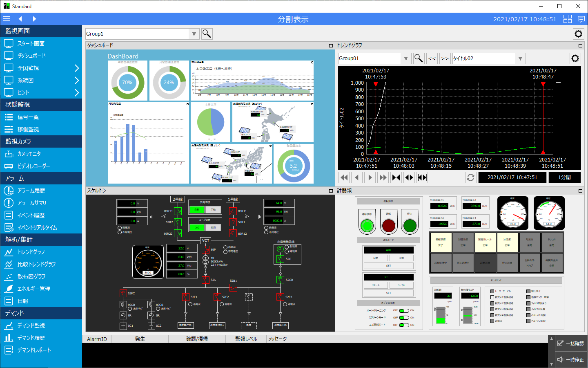Click the 一括確認 button
The height and width of the screenshot is (368, 588).
[x=570, y=343]
